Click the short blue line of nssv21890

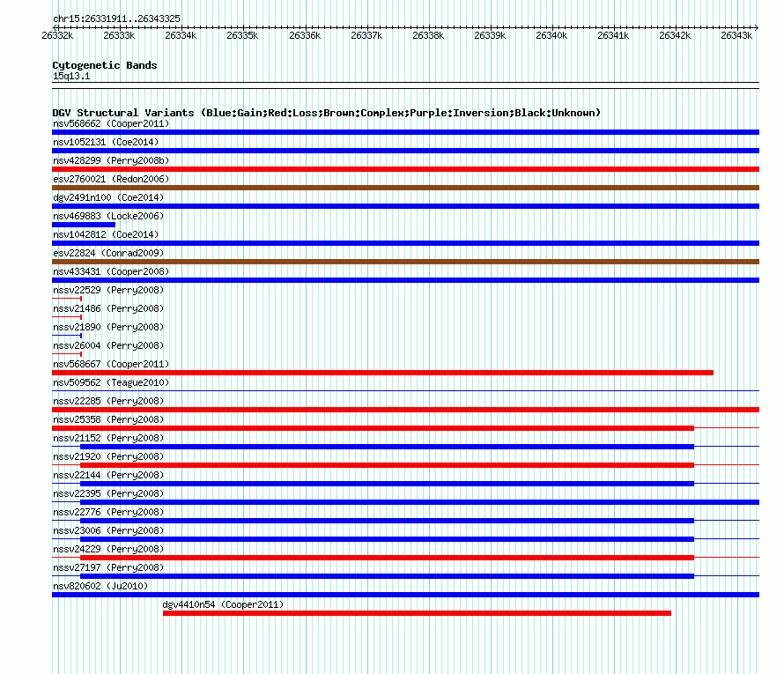point(67,336)
